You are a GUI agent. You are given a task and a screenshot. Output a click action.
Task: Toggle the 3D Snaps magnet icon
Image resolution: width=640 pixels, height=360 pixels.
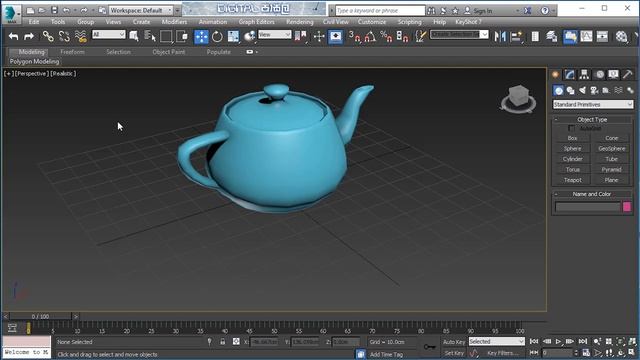(354, 37)
